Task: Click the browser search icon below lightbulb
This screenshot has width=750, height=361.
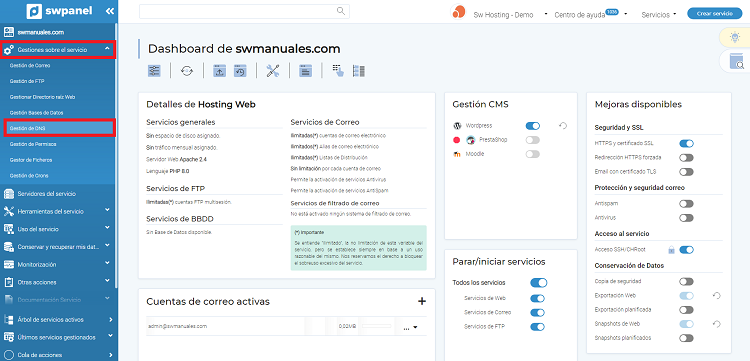Action: coord(737,61)
